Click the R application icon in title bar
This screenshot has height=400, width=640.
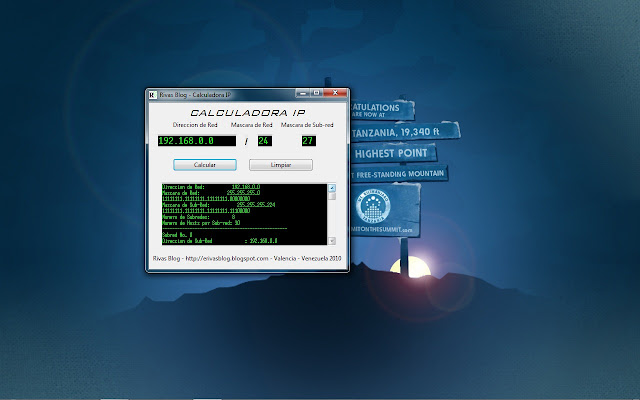pyautogui.click(x=152, y=95)
